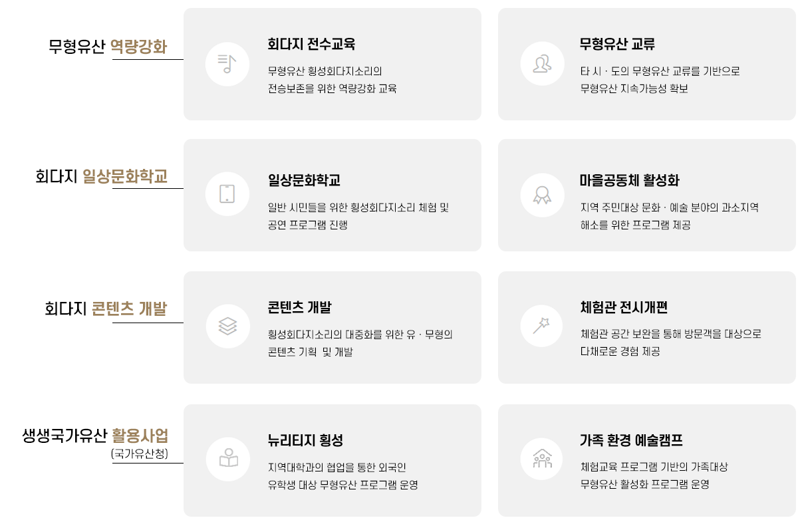Click the 뉴리티지 횡성 card title
Viewport: 798px width, 532px height.
[305, 440]
